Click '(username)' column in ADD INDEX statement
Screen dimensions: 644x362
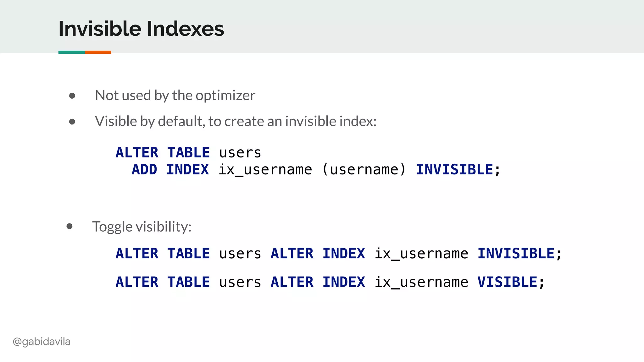coord(364,170)
